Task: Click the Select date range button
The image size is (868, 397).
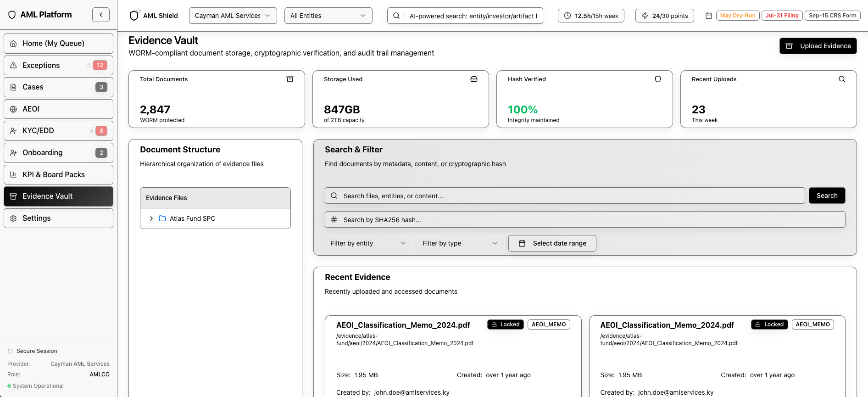Action: [x=552, y=243]
